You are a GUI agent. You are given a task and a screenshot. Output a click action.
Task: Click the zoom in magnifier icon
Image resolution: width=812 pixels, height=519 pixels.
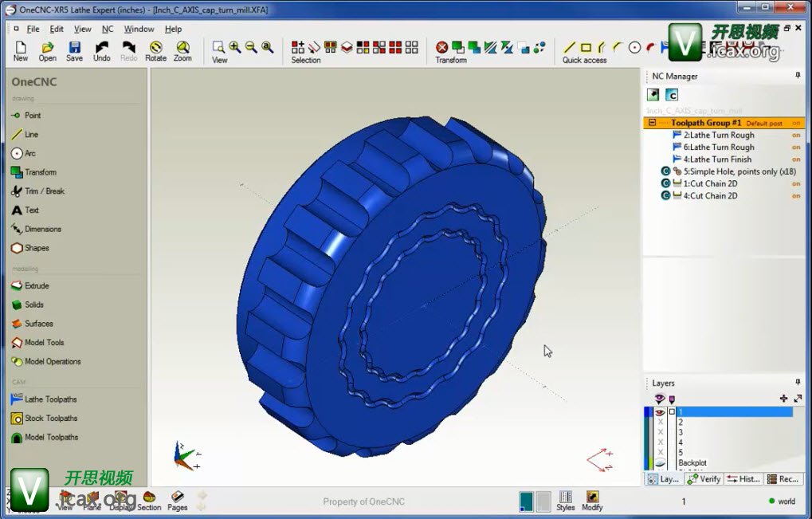pos(235,48)
